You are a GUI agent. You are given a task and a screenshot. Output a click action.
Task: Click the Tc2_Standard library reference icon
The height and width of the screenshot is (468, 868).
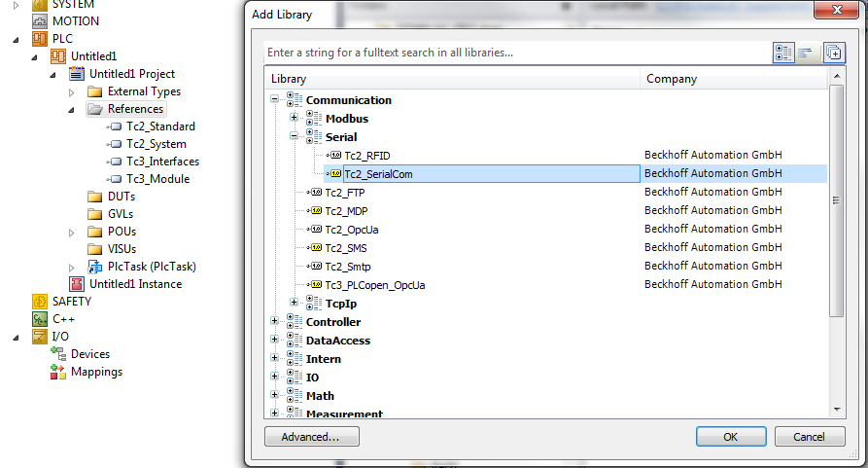click(115, 126)
